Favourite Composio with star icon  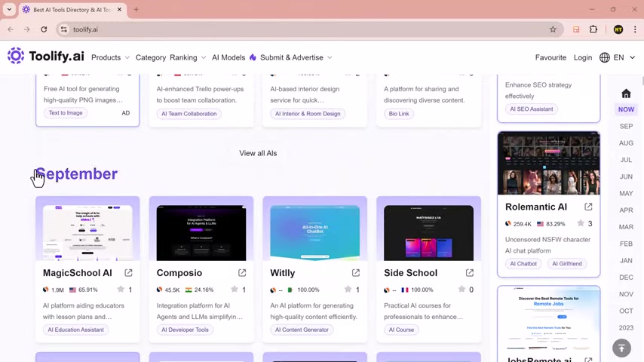click(235, 290)
